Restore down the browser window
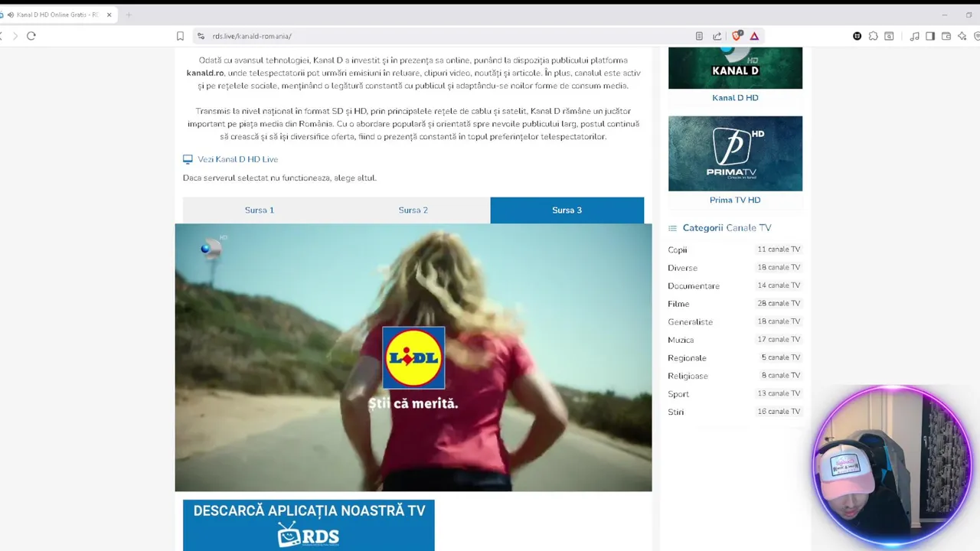 969,15
